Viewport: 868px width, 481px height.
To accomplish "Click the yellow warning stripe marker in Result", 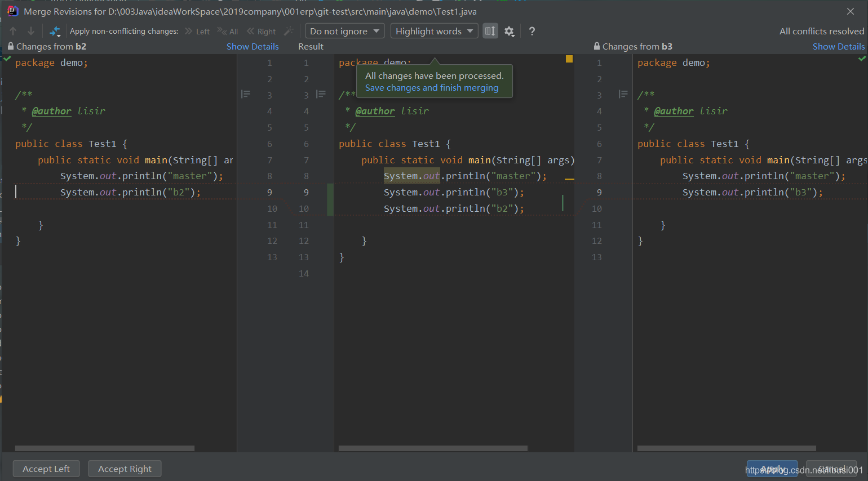I will (570, 179).
